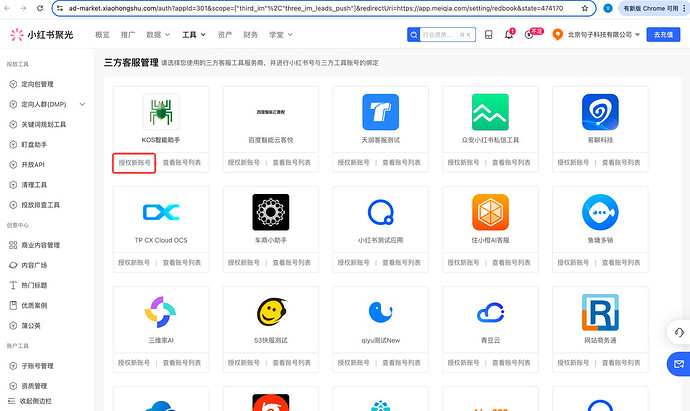Click 查看账号列表 under 三维家AI

tap(182, 363)
